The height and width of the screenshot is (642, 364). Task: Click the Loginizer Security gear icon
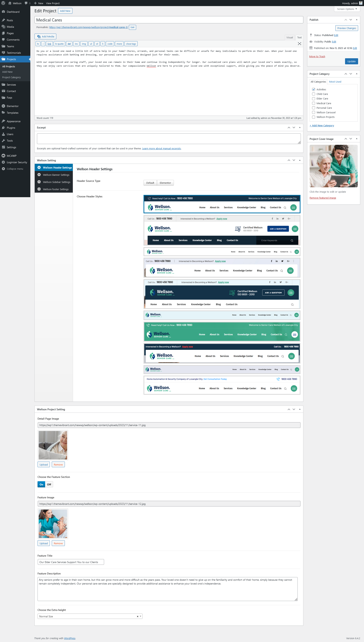[x=3, y=162]
